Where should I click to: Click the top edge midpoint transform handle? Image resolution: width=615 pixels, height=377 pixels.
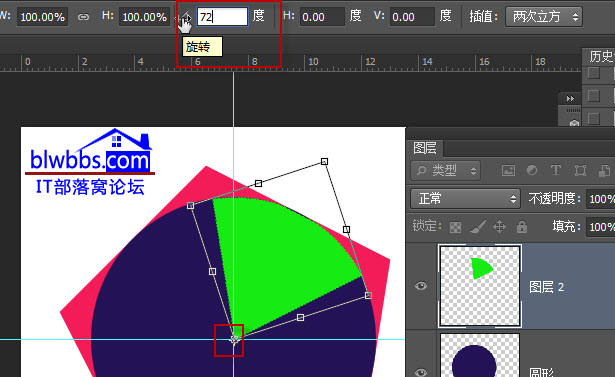coord(258,183)
